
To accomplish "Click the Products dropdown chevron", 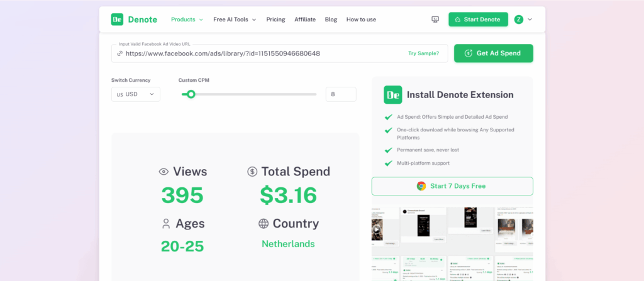I will (x=201, y=19).
